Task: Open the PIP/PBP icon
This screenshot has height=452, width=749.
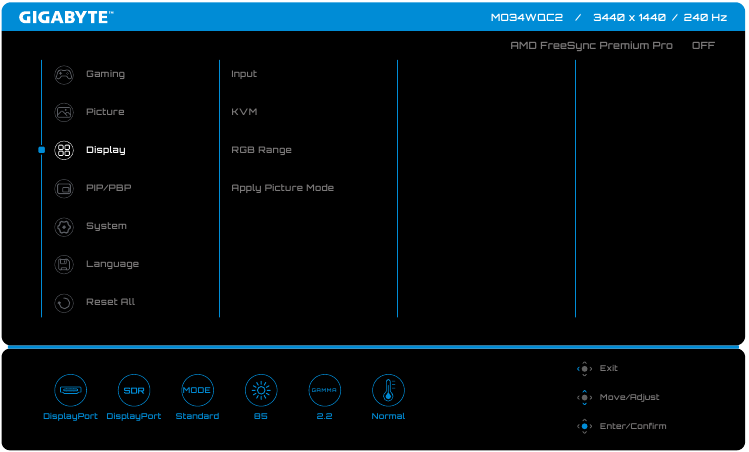Action: (x=64, y=188)
